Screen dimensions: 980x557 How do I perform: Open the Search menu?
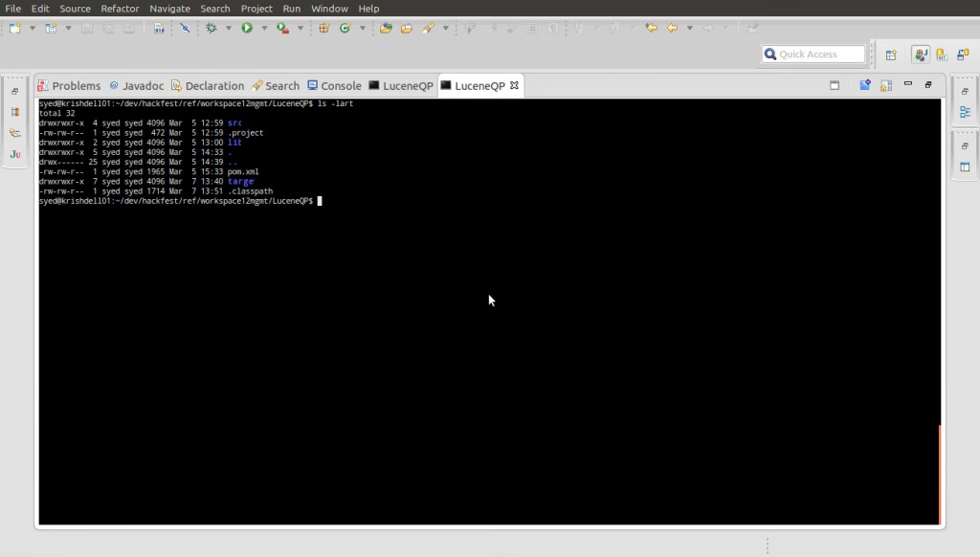[215, 9]
